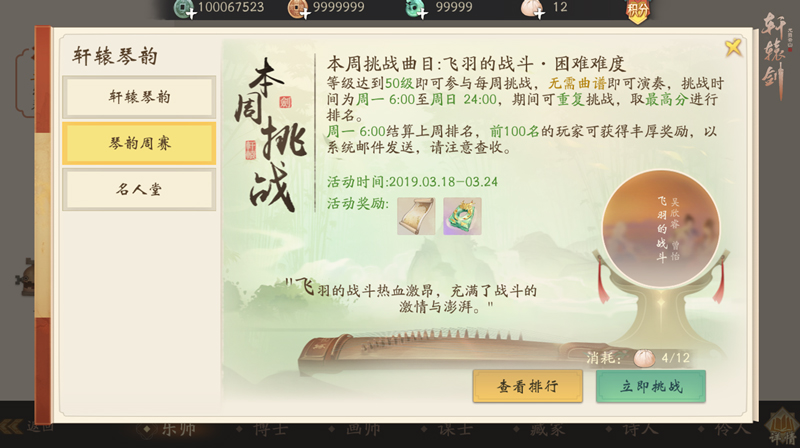Click the plus icon beside green jade 99999
This screenshot has width=800, height=448.
pos(422,14)
